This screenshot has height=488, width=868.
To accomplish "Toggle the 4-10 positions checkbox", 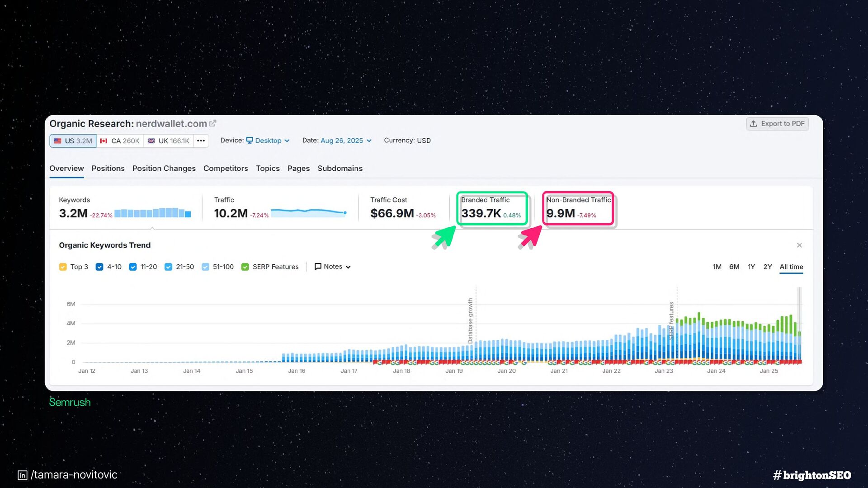I will (x=99, y=267).
